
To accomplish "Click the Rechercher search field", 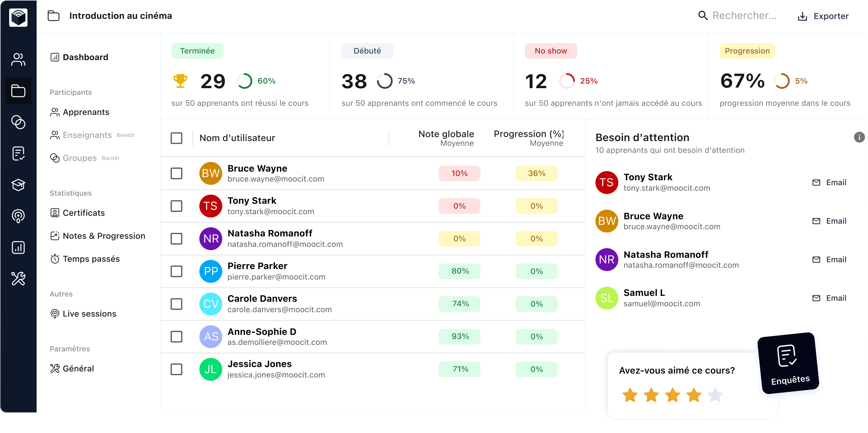I will 744,15.
